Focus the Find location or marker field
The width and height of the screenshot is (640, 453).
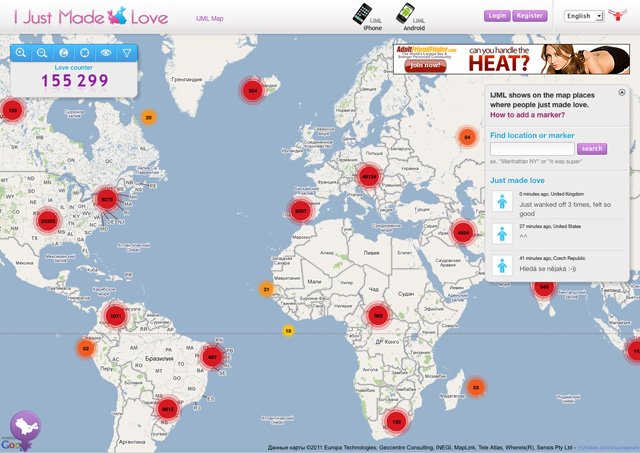pos(532,149)
